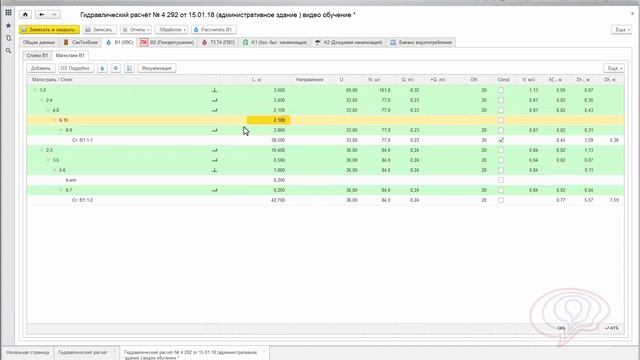Select row 6-7 in the tree
Image resolution: width=640 pixels, height=360 pixels.
[x=325, y=190]
